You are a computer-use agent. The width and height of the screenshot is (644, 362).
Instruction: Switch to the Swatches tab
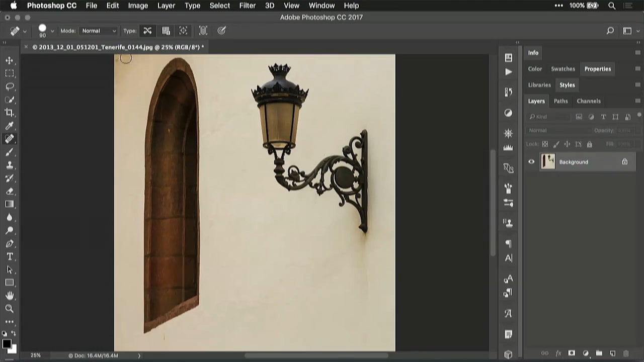[x=563, y=69]
